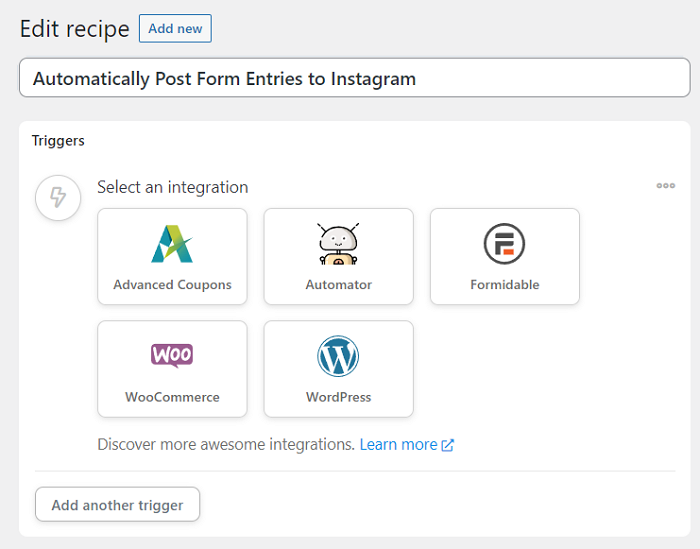
Task: Select the WordPress integration label
Action: [338, 397]
